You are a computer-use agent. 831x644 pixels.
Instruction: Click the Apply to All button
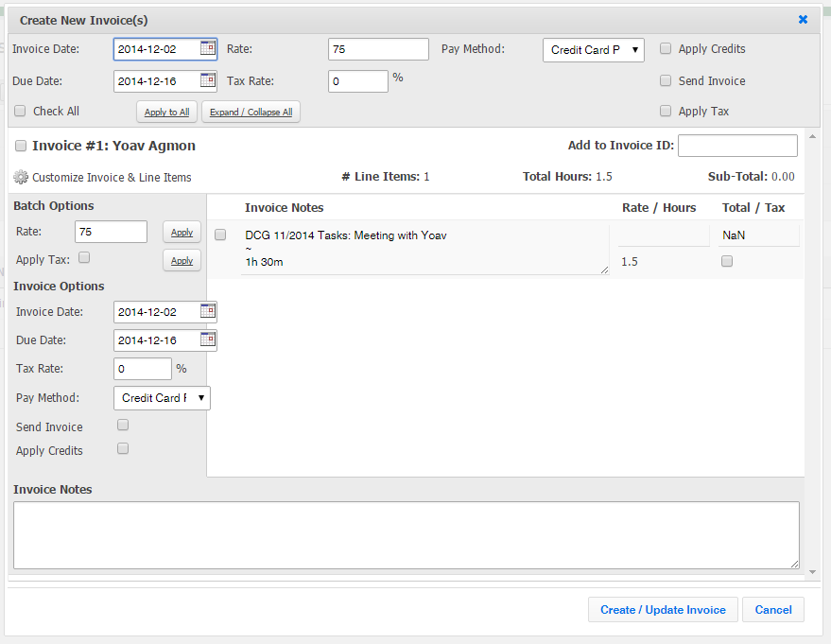(x=166, y=113)
